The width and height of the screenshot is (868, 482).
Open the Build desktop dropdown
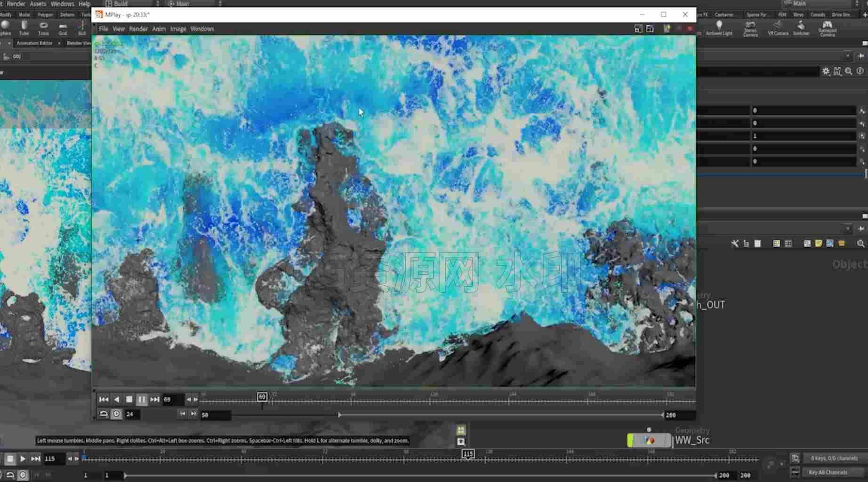[x=132, y=3]
